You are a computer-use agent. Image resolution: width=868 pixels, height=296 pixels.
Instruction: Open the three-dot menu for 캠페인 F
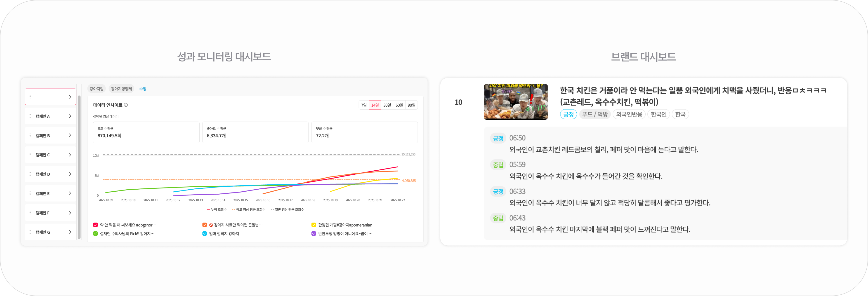[30, 213]
